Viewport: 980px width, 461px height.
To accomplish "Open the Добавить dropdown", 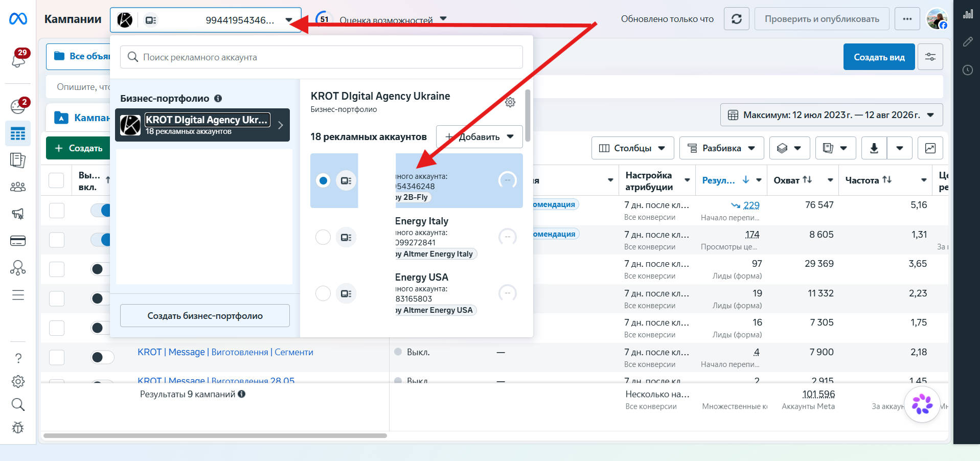I will (x=480, y=136).
